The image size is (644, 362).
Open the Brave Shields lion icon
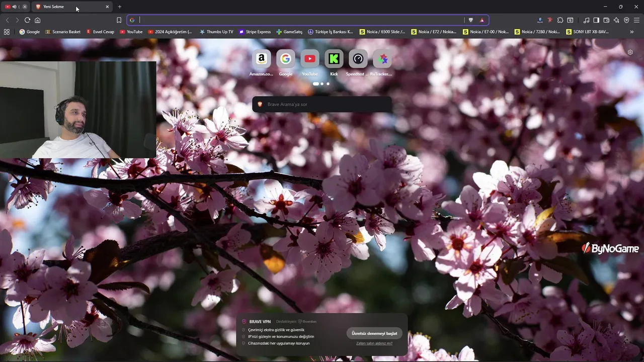coord(470,20)
